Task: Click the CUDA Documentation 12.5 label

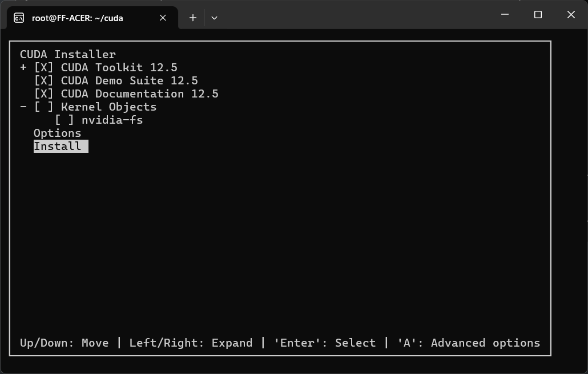Action: 139,93
